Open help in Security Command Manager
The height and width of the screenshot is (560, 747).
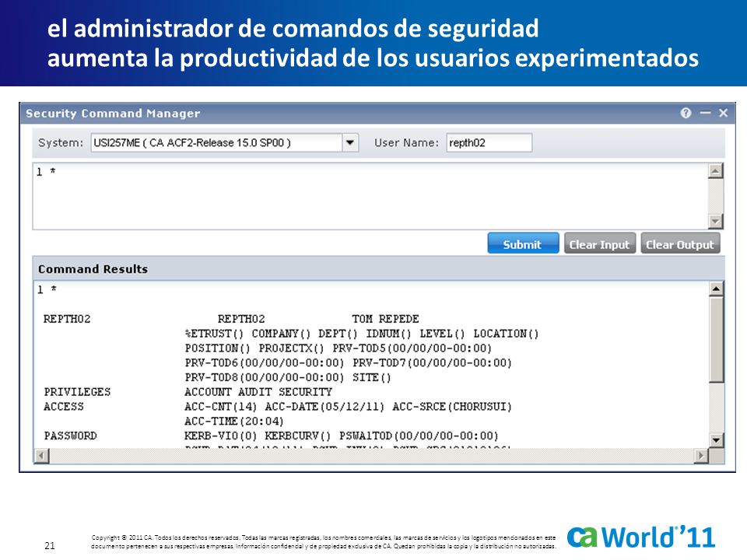click(x=686, y=114)
